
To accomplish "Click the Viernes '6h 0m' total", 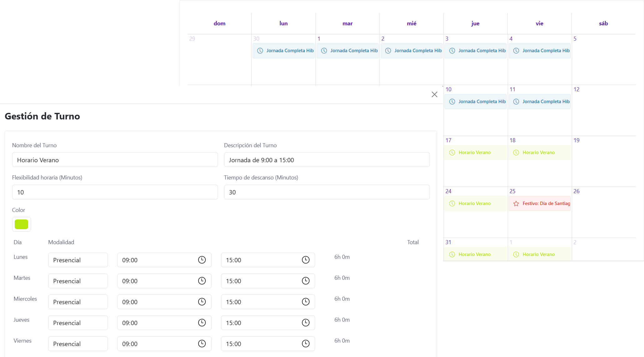I will tap(342, 341).
